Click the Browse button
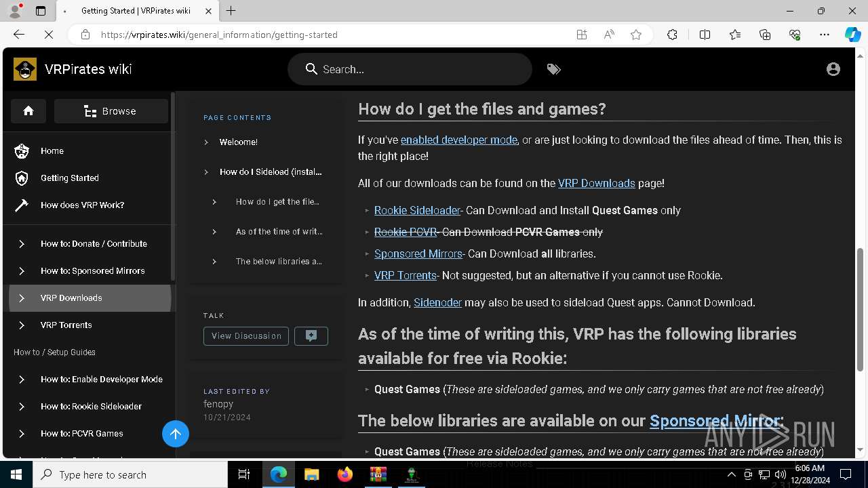Viewport: 868px width, 488px height. pyautogui.click(x=111, y=111)
